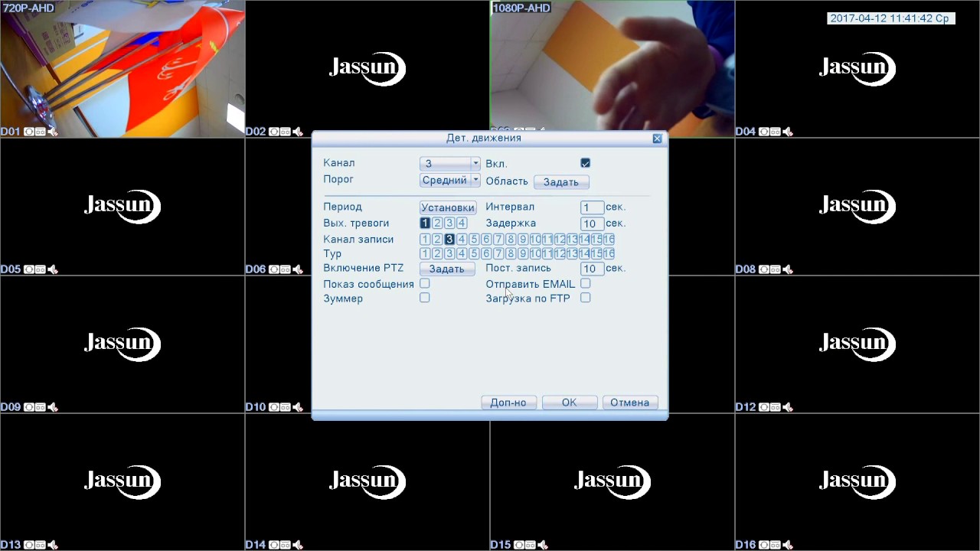
Task: Click muted speaker icon on channel D15
Action: (543, 545)
